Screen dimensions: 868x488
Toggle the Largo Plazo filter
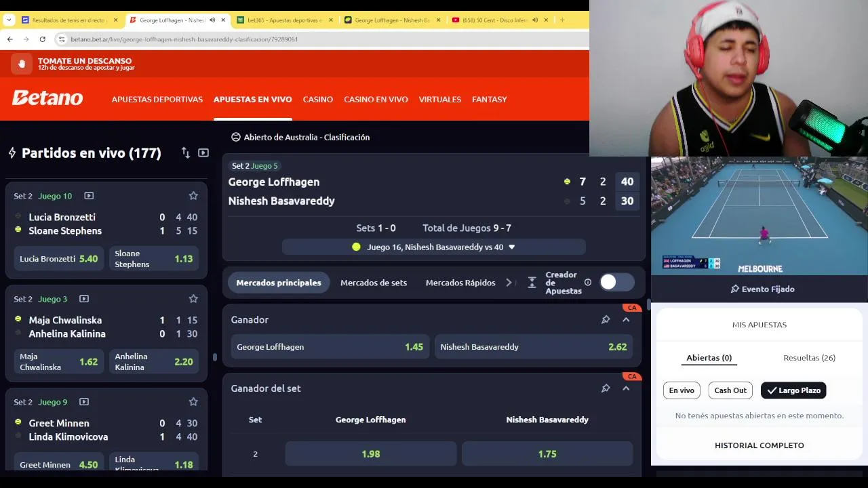click(793, 390)
